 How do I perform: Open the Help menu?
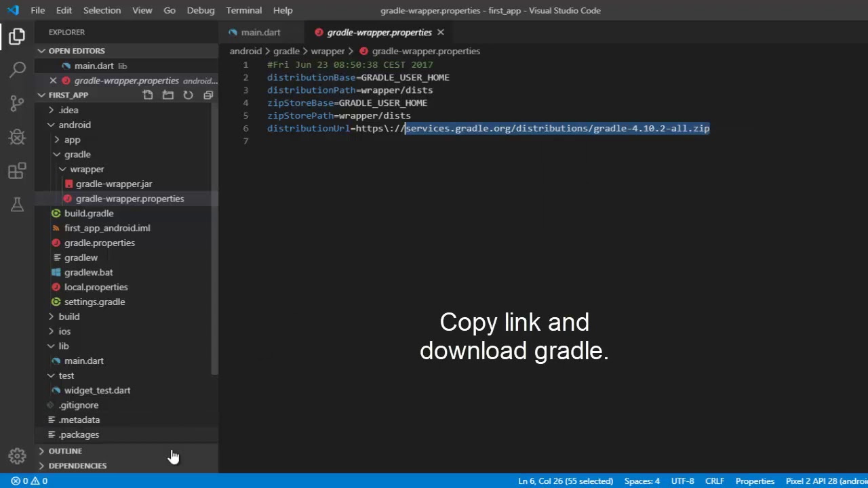point(283,10)
